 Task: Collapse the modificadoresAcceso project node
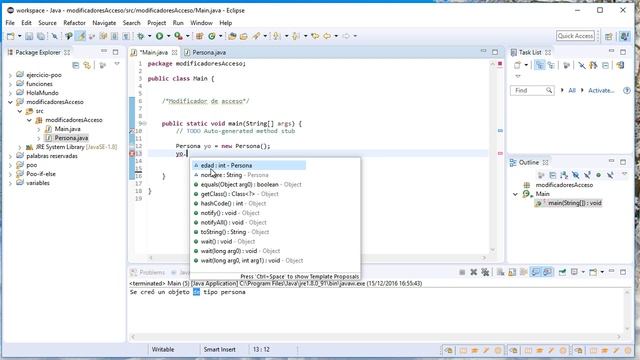(11, 102)
